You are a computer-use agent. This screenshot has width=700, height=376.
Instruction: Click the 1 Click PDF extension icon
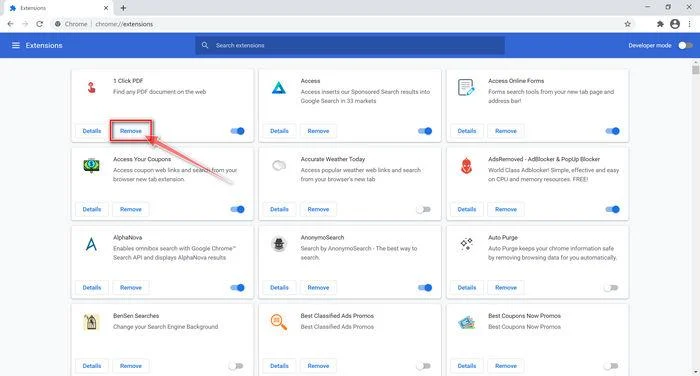(x=91, y=88)
